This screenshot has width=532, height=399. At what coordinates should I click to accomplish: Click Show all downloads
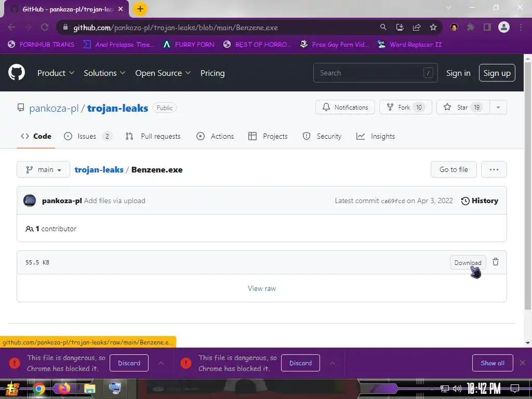pos(493,363)
